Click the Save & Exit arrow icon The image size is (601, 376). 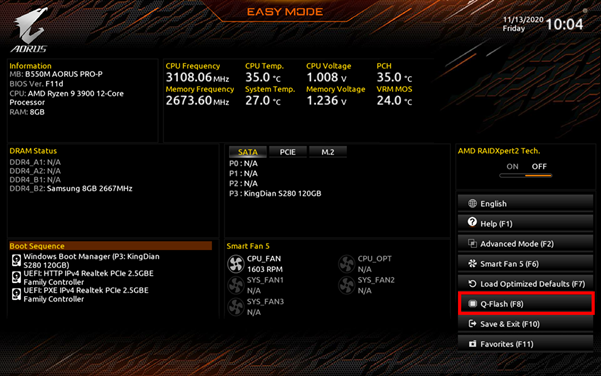pyautogui.click(x=472, y=324)
